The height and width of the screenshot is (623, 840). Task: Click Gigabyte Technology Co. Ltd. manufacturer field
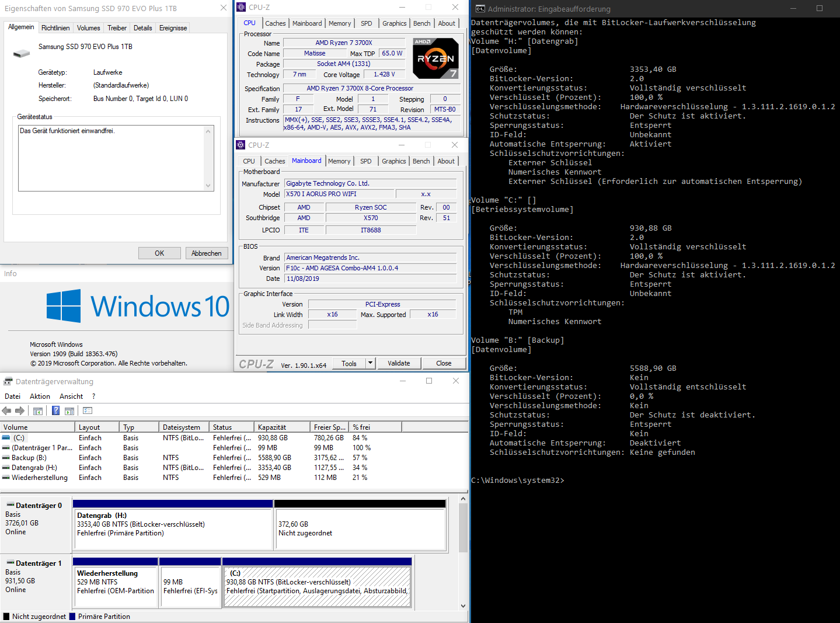pos(370,183)
